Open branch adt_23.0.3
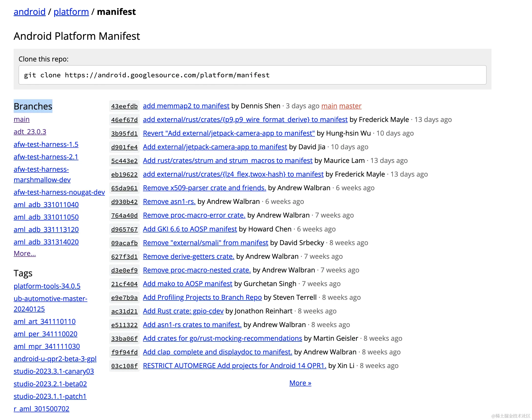Image resolution: width=532 pixels, height=420 pixels. pos(30,132)
